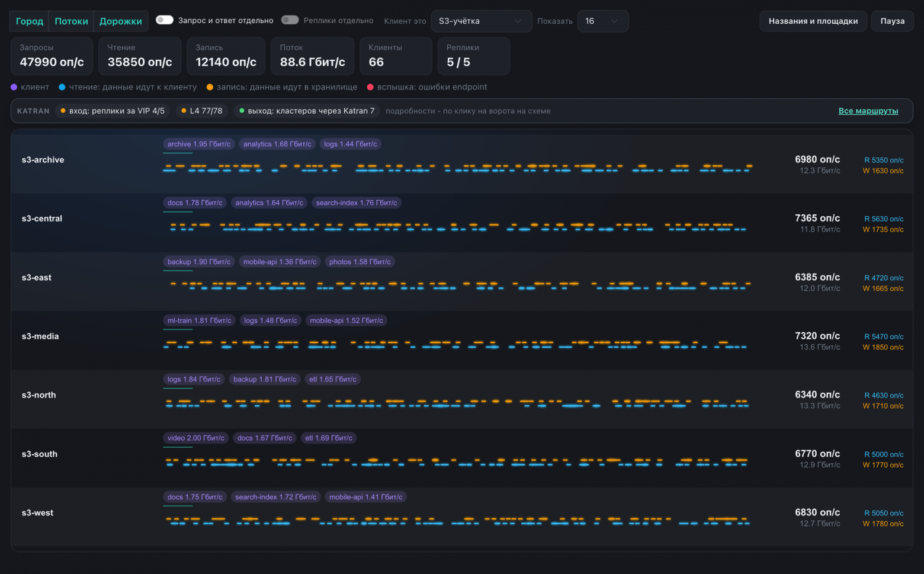The height and width of the screenshot is (574, 924).
Task: Click the 'R 5630 оп/с' read rate
Action: point(884,219)
